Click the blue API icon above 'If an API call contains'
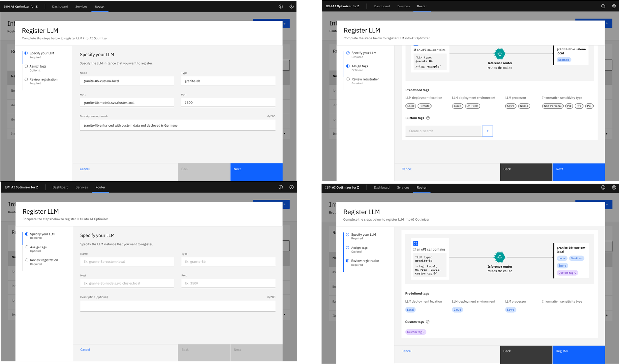Image resolution: width=619 pixels, height=364 pixels. (416, 243)
